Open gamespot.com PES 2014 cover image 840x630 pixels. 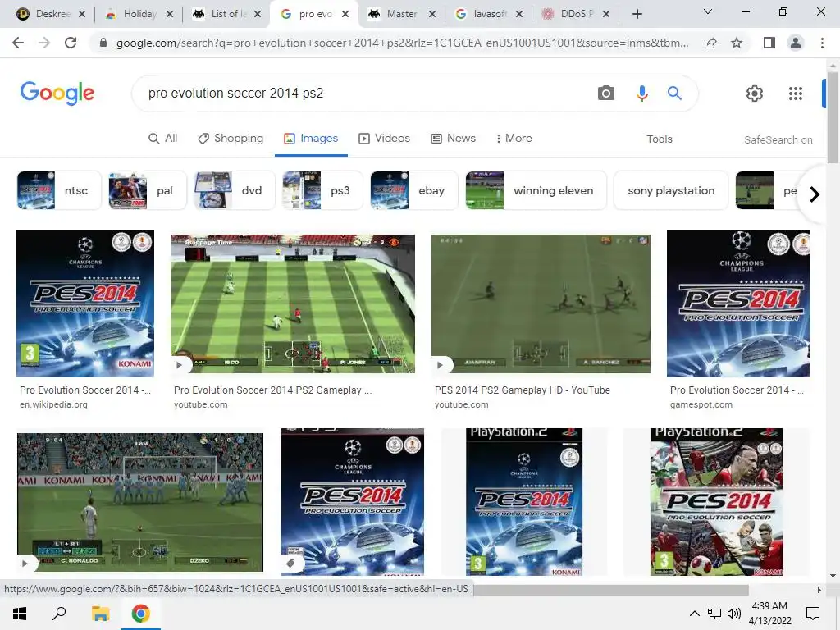[x=737, y=304]
